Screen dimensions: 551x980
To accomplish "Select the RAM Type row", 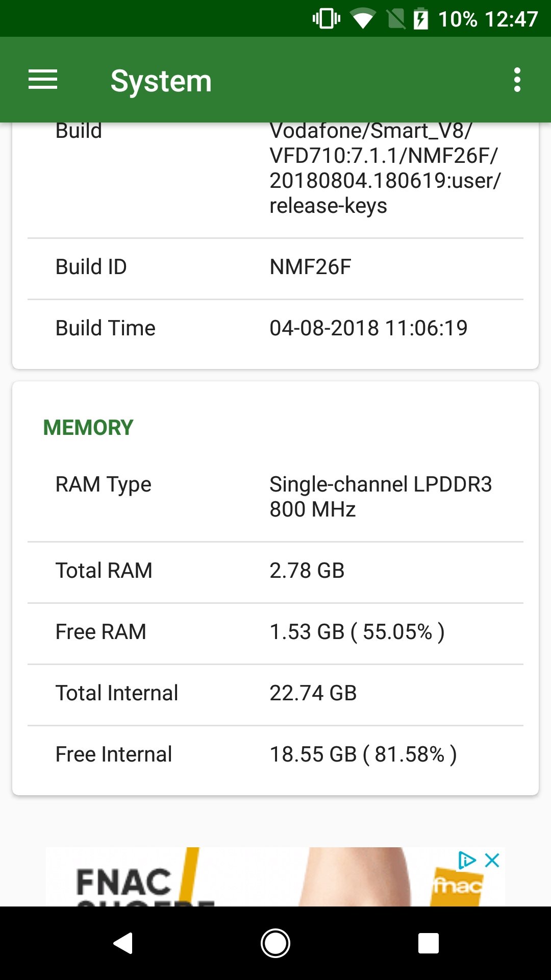I will [275, 497].
